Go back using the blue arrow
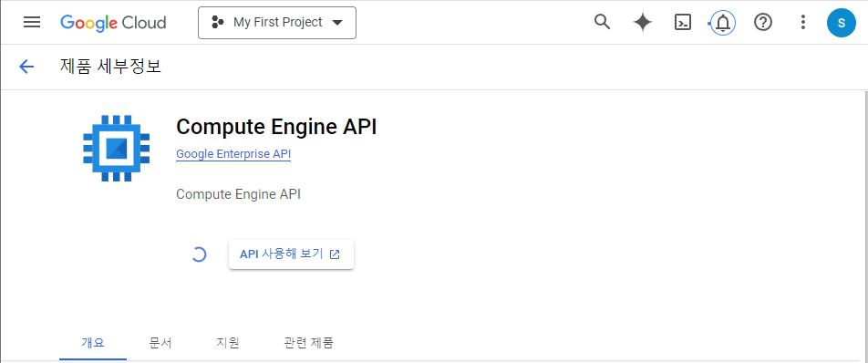The height and width of the screenshot is (363, 868). (x=26, y=67)
